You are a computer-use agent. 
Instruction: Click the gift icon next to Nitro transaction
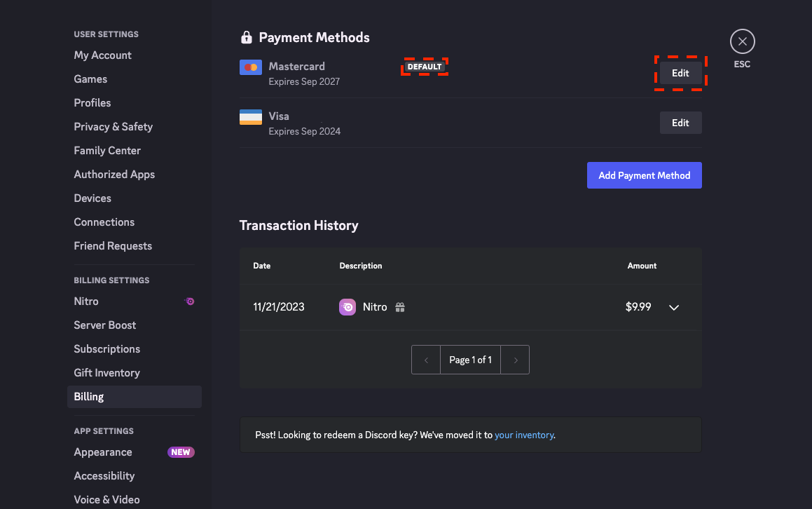click(x=399, y=307)
